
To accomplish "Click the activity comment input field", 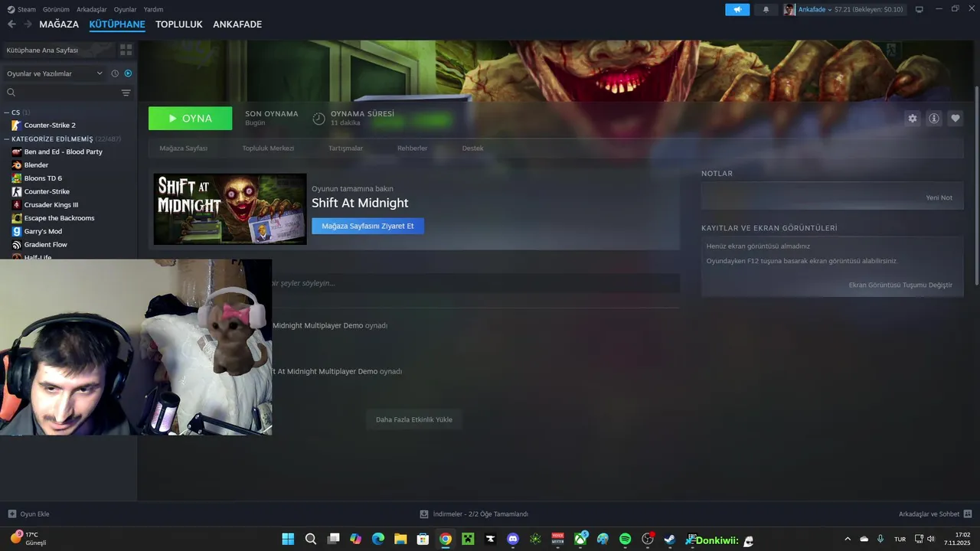I will coord(475,283).
